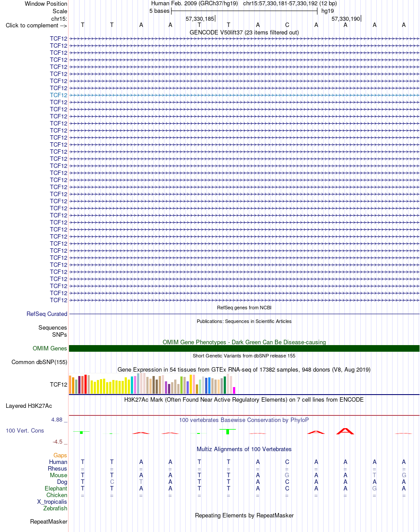The width and height of the screenshot is (420, 532).
Task: Click the TCF12 label beside the GTEx bar chart
Action: [59, 385]
